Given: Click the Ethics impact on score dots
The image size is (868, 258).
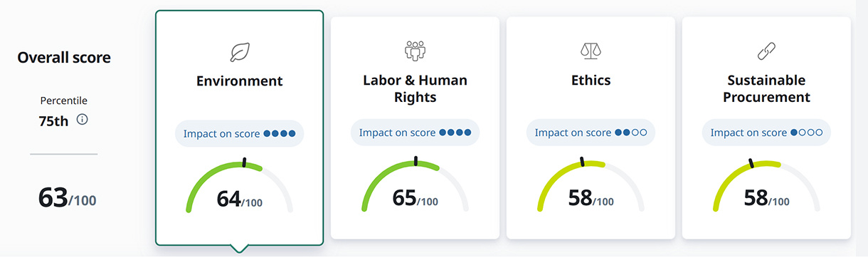Looking at the screenshot, I should tap(630, 133).
